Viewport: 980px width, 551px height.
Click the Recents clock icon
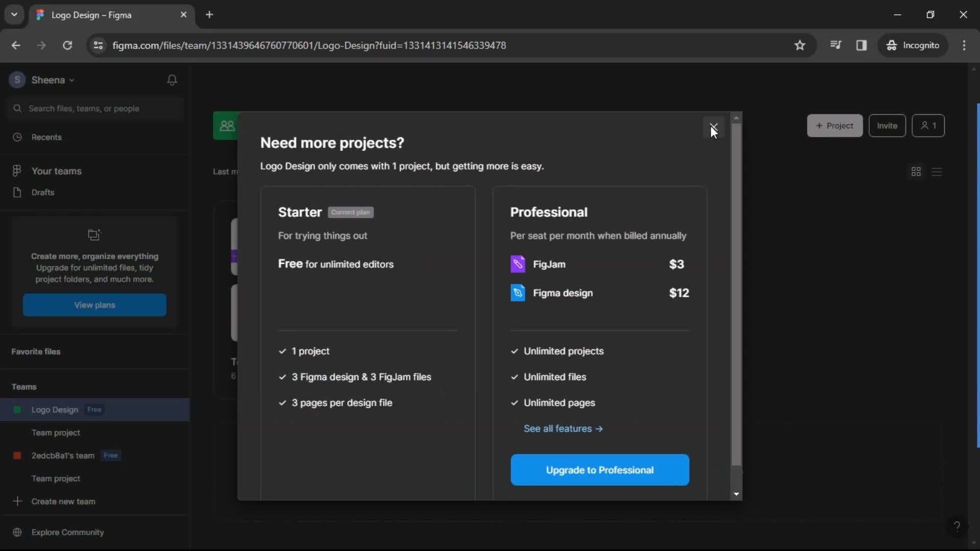click(17, 137)
